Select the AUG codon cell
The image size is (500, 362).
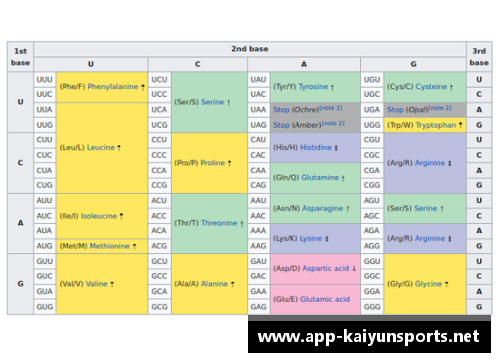pyautogui.click(x=44, y=246)
